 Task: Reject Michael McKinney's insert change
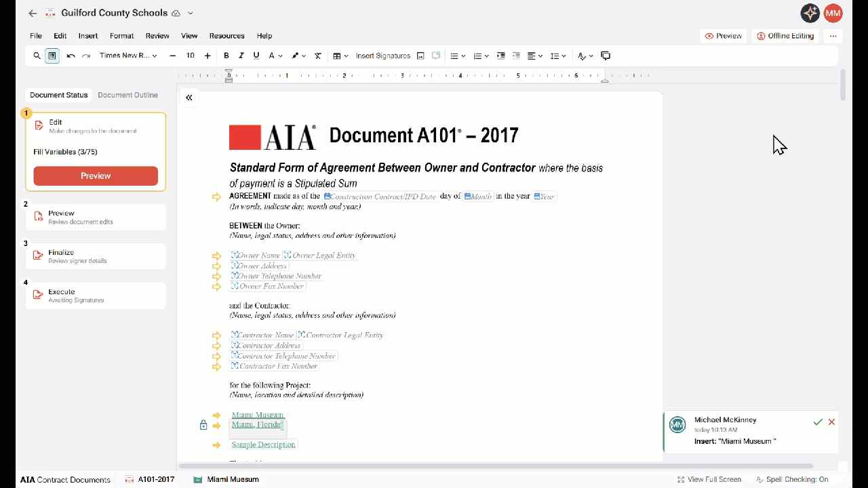click(x=831, y=422)
